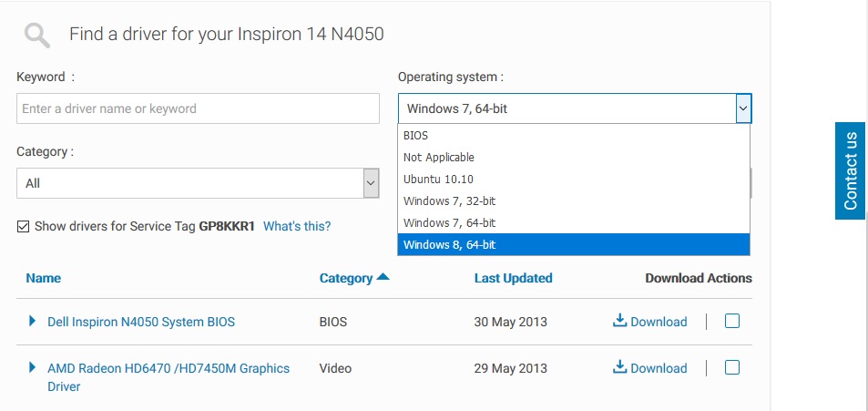This screenshot has width=868, height=411.
Task: Choose Ubuntu 10.10 from the list
Action: 574,179
